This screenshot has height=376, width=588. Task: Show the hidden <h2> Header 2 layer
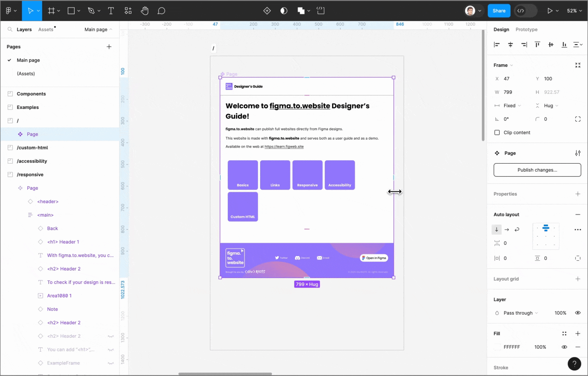point(111,336)
